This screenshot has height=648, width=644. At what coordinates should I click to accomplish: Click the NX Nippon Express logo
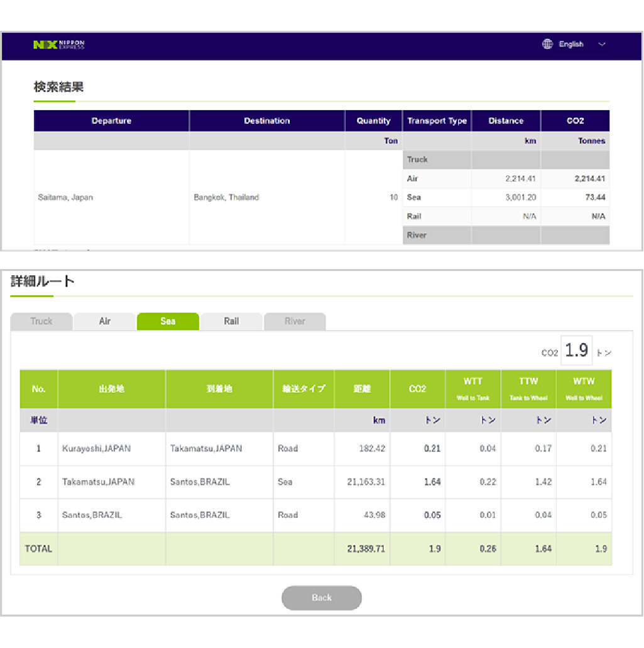click(58, 45)
